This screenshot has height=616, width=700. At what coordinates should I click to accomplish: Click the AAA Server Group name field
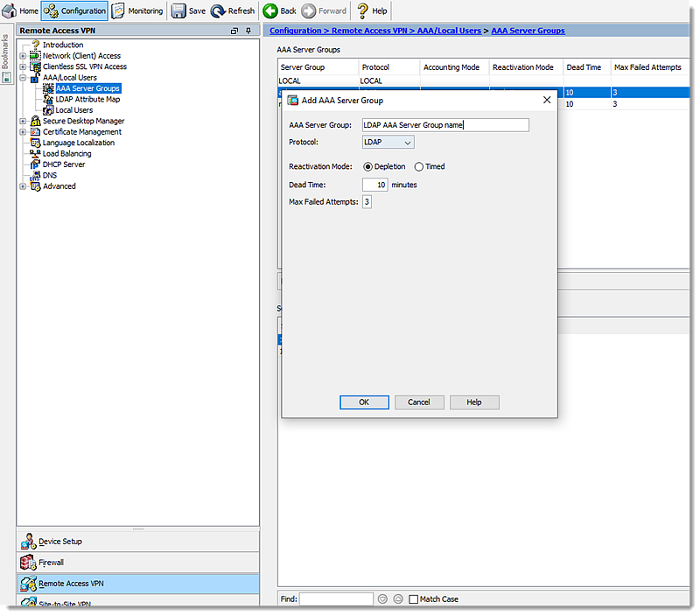click(445, 125)
